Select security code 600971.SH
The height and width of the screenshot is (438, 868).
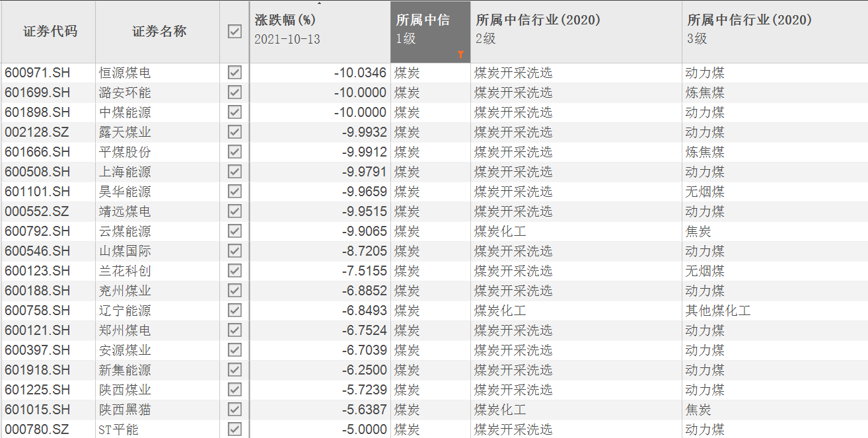tap(37, 73)
